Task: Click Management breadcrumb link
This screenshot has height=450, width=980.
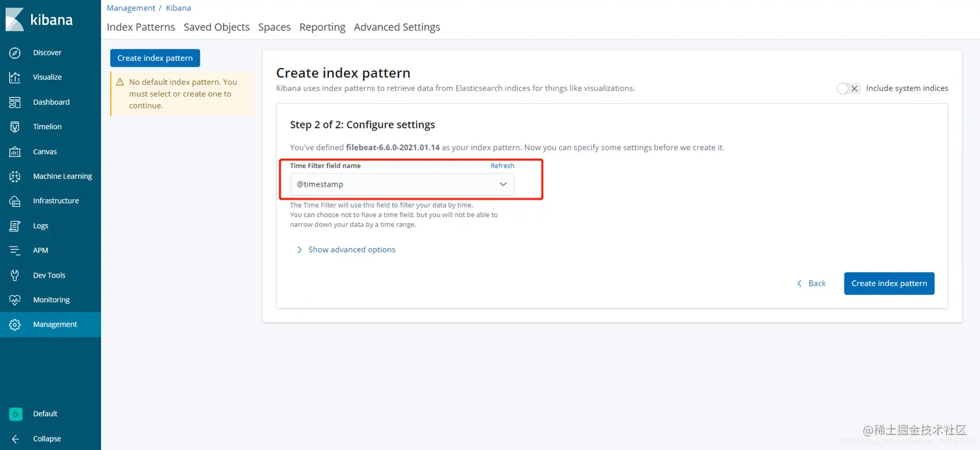Action: (131, 8)
